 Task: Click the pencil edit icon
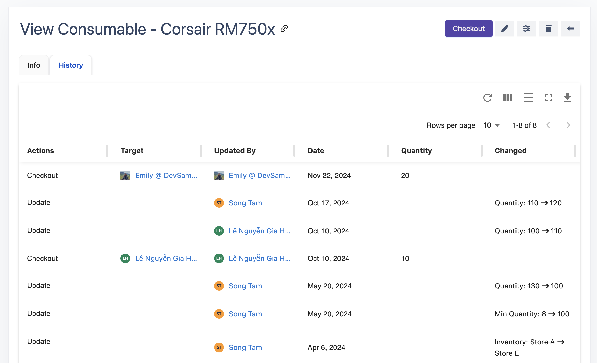[x=505, y=29]
